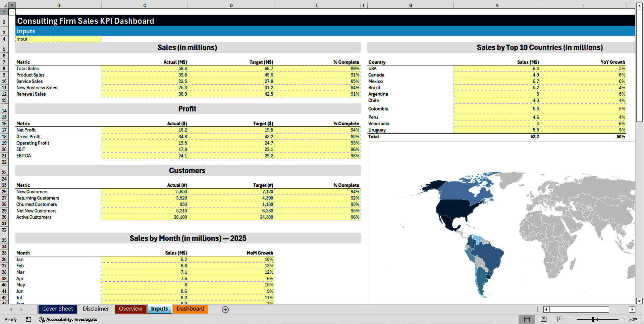The width and height of the screenshot is (644, 324).
Task: Click the sheet tab splitter dots
Action: (537, 310)
